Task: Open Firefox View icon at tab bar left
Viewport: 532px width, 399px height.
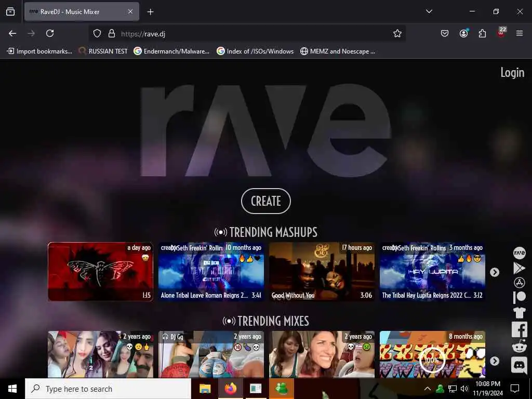Action: pos(10,11)
